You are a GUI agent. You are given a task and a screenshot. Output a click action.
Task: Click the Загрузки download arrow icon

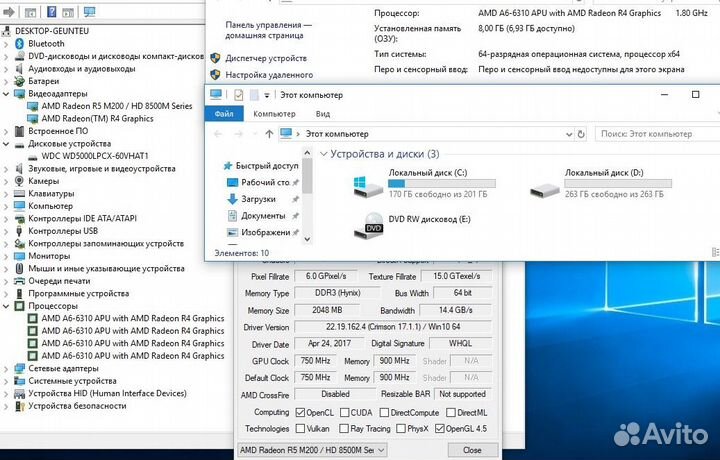point(232,199)
